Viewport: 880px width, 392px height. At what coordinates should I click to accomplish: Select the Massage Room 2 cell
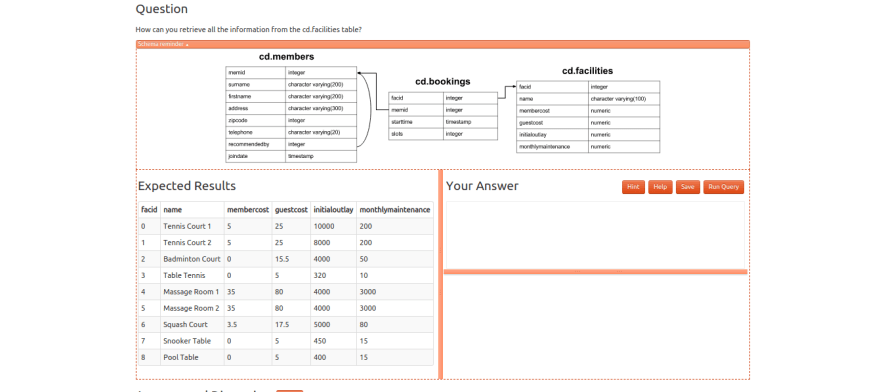tap(192, 308)
